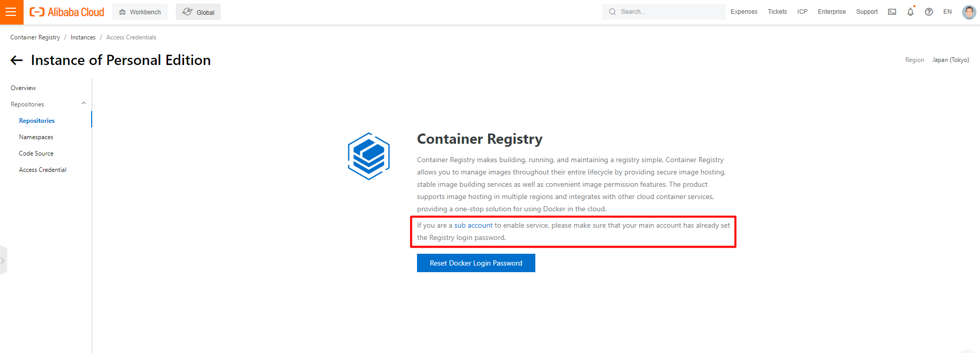This screenshot has height=353, width=980.
Task: Open the help question mark icon
Action: [929, 12]
